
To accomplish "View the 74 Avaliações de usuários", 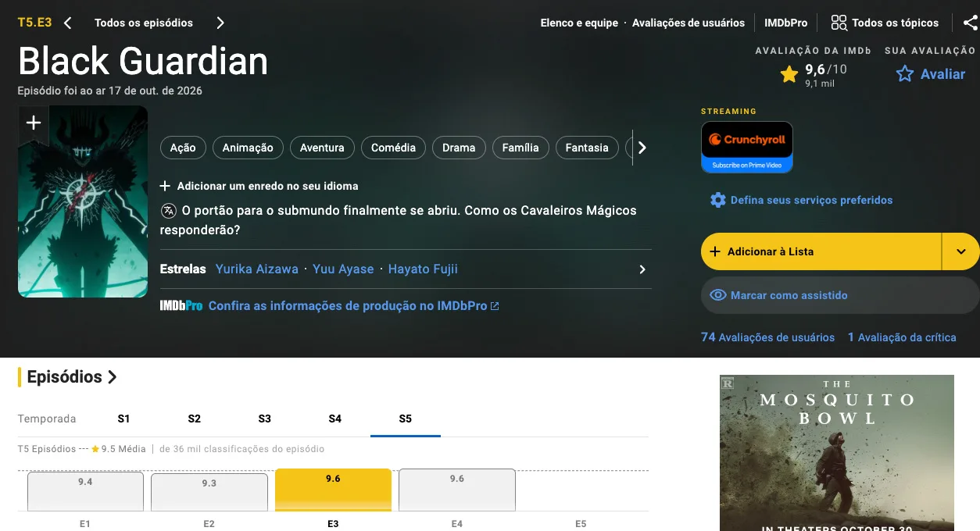I will point(768,337).
